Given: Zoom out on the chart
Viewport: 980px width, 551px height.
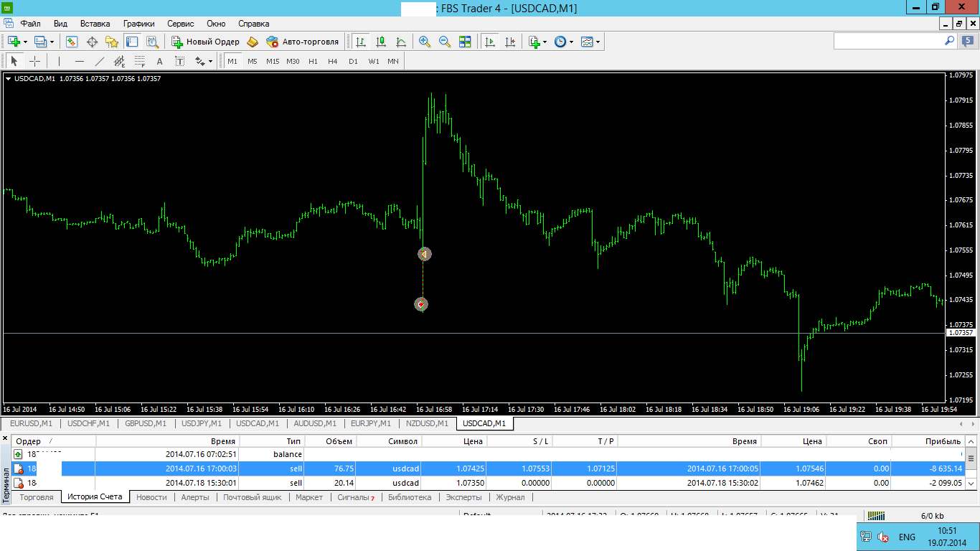Looking at the screenshot, I should coord(445,42).
